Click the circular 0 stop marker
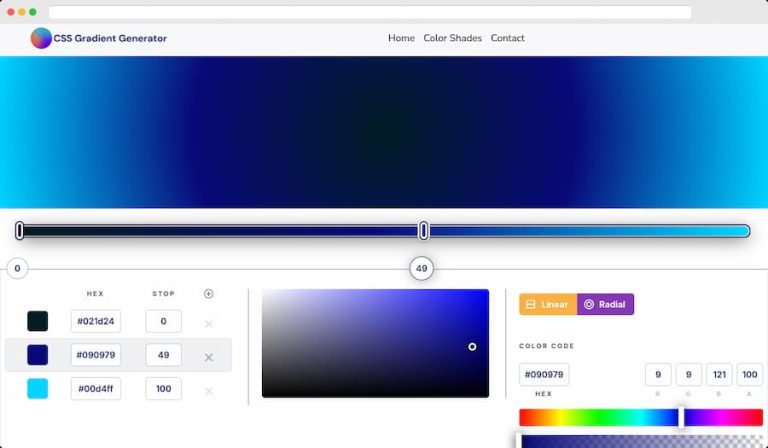Screen dimensions: 768x448 pos(17,268)
